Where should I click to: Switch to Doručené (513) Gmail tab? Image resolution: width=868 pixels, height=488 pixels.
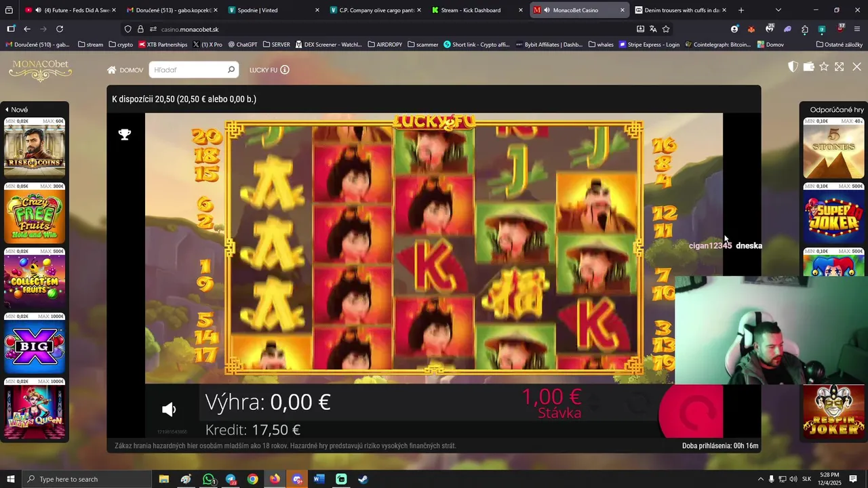(x=171, y=10)
